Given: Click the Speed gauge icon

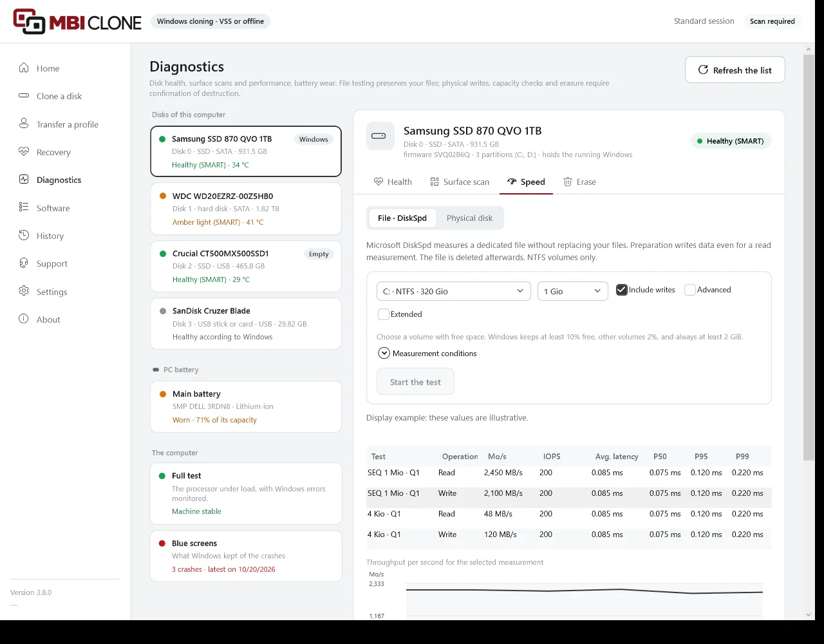Looking at the screenshot, I should click(512, 182).
